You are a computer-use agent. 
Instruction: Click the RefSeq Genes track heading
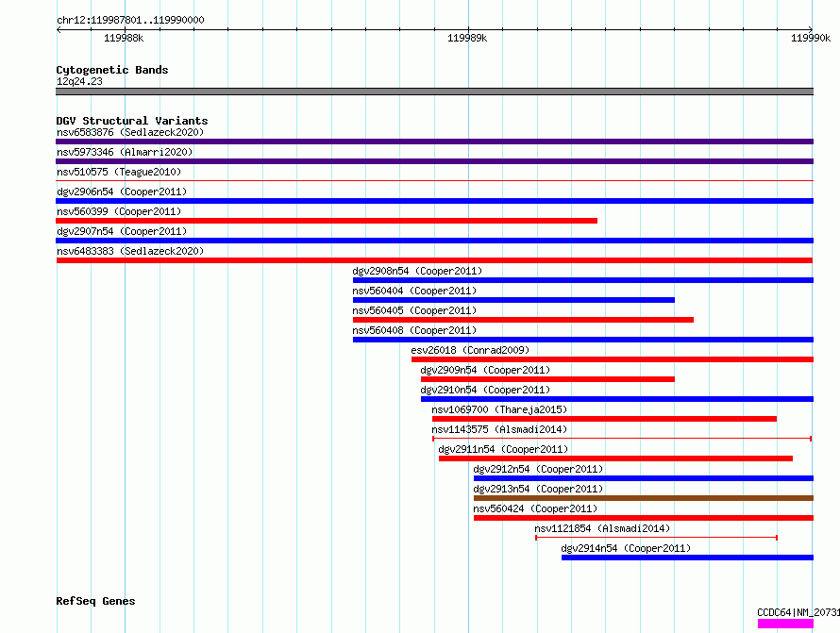tap(95, 601)
